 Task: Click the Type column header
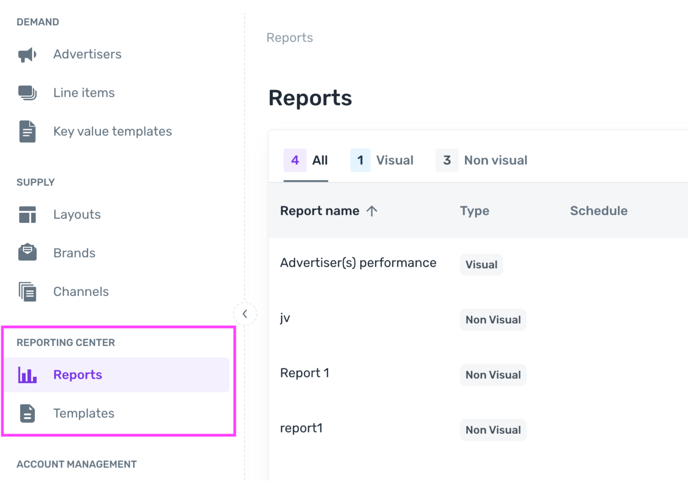click(474, 211)
